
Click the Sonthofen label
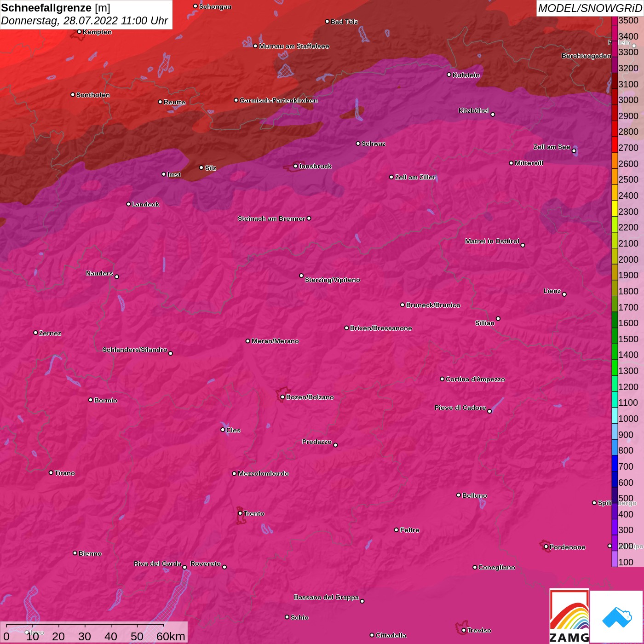coord(93,95)
